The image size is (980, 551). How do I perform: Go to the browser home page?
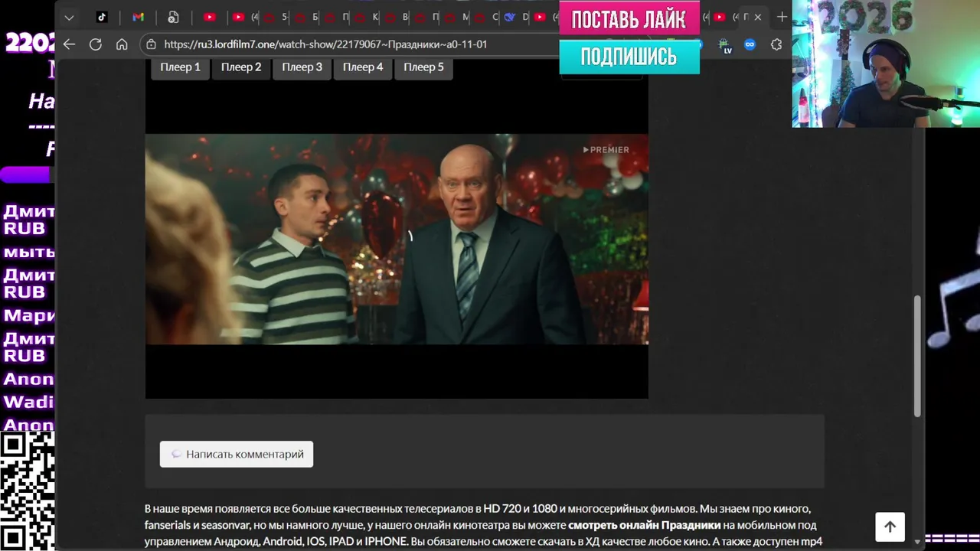click(122, 44)
